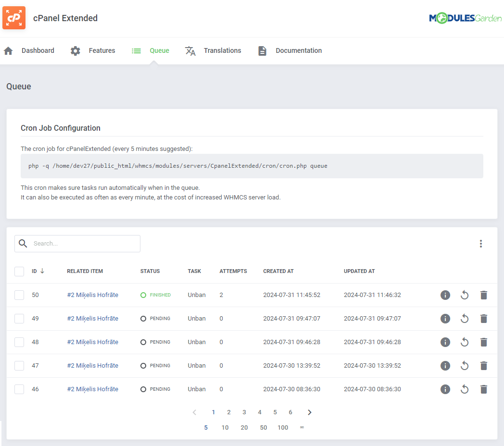Screen dimensions: 504x446
Task: Go to next page with right chevron
Action: [x=310, y=412]
